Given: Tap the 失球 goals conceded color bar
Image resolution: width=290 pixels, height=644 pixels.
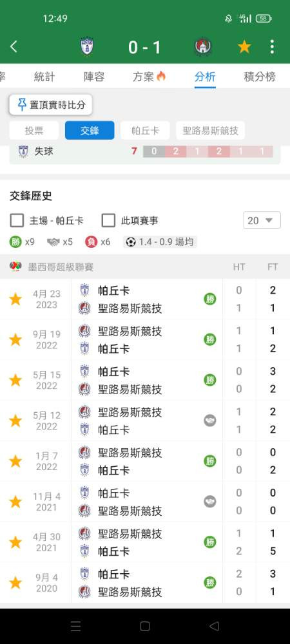Looking at the screenshot, I should click(208, 151).
